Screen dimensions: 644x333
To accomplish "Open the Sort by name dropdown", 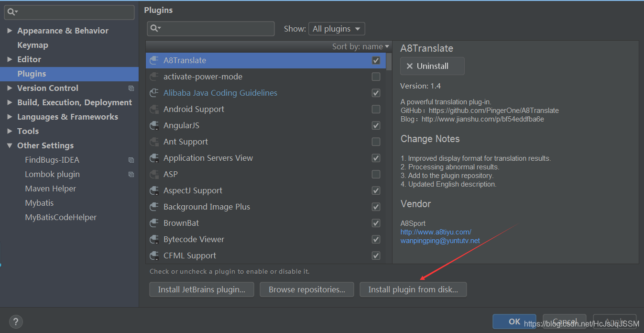I will pyautogui.click(x=361, y=46).
